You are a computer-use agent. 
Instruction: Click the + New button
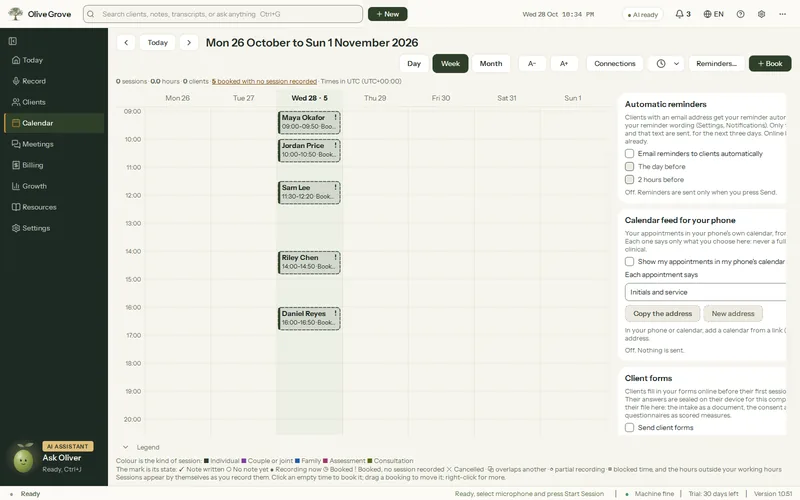(388, 14)
